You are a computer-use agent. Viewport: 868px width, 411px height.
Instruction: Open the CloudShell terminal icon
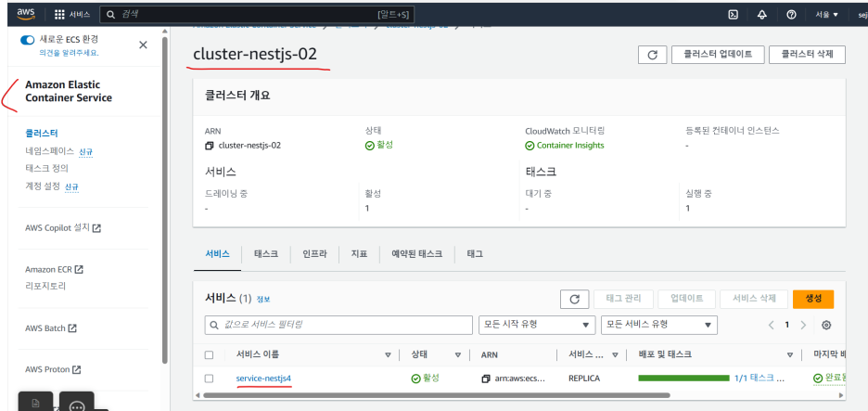point(733,15)
